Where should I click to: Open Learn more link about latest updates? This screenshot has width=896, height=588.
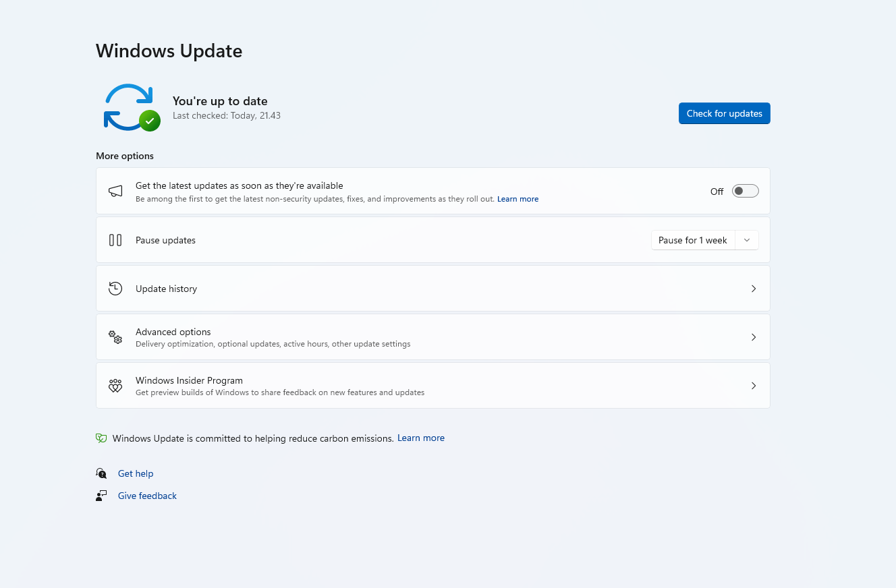pos(518,199)
